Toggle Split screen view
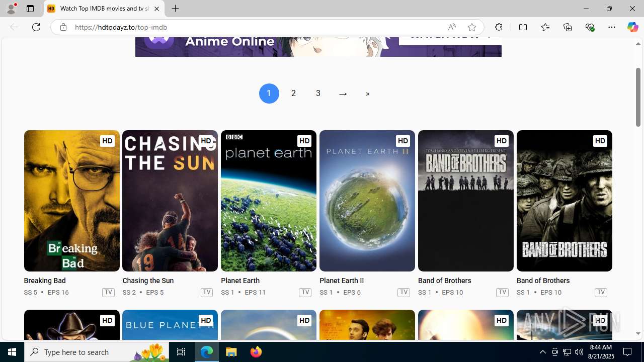 [523, 27]
